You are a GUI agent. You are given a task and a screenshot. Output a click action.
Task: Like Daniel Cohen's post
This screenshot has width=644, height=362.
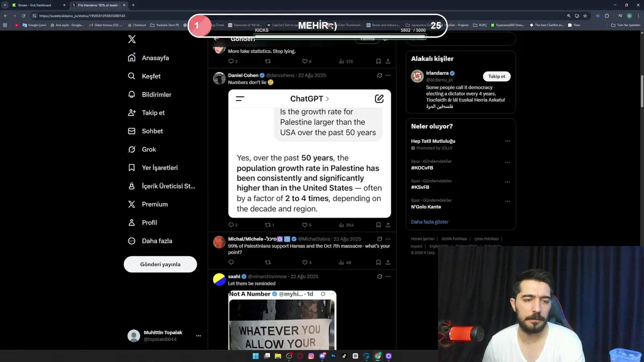(304, 225)
